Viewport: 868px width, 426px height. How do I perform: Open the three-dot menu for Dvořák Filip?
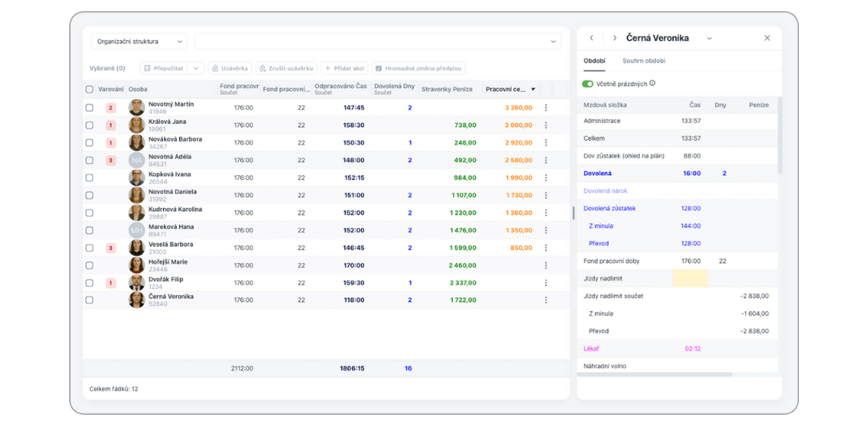coord(546,283)
